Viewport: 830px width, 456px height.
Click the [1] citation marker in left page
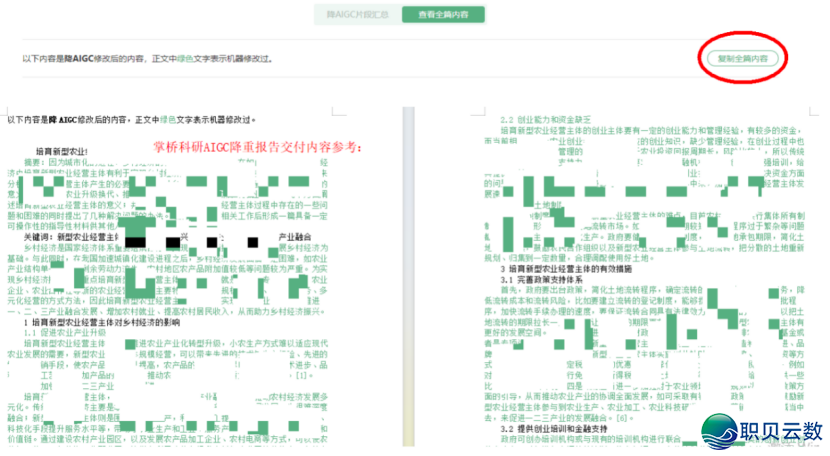pyautogui.click(x=299, y=375)
